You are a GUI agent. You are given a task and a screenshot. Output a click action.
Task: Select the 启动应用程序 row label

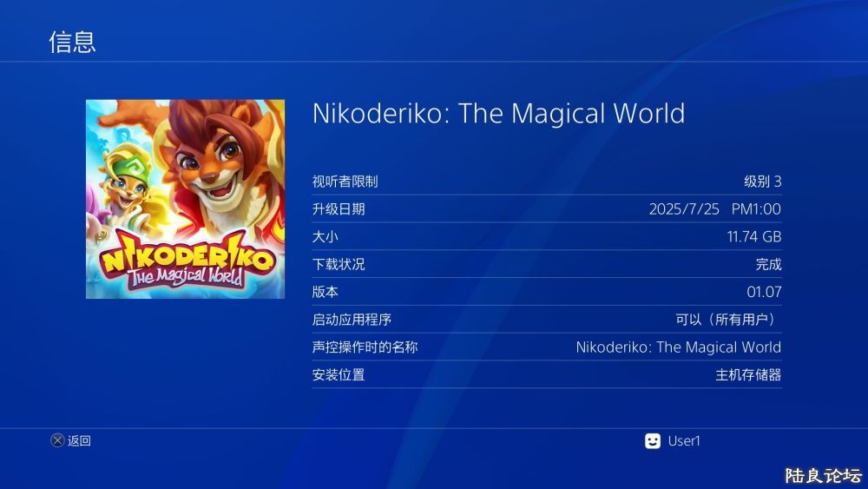coord(352,320)
